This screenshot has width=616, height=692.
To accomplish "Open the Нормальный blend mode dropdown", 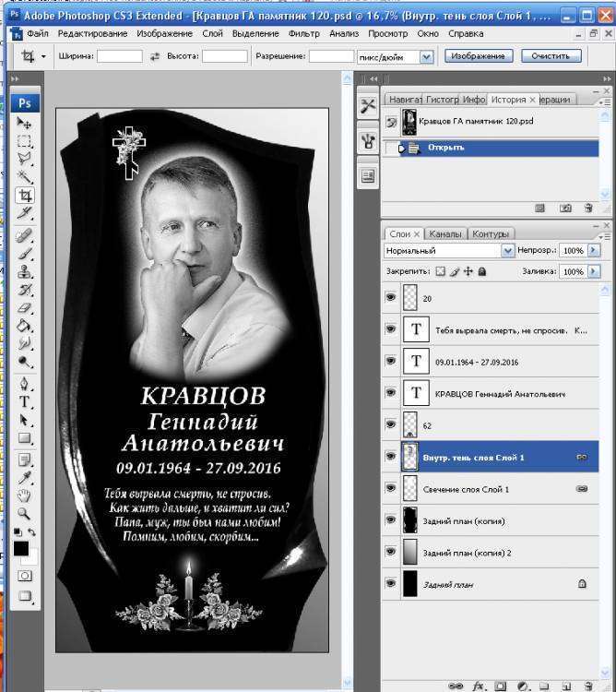I will pos(506,250).
